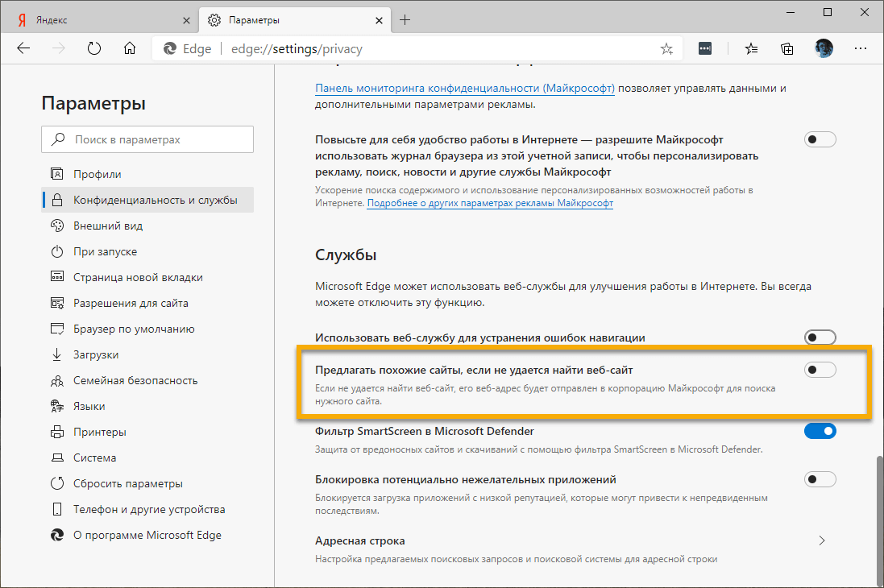
Task: Click the Поиск в параметрах search field
Action: [x=147, y=139]
